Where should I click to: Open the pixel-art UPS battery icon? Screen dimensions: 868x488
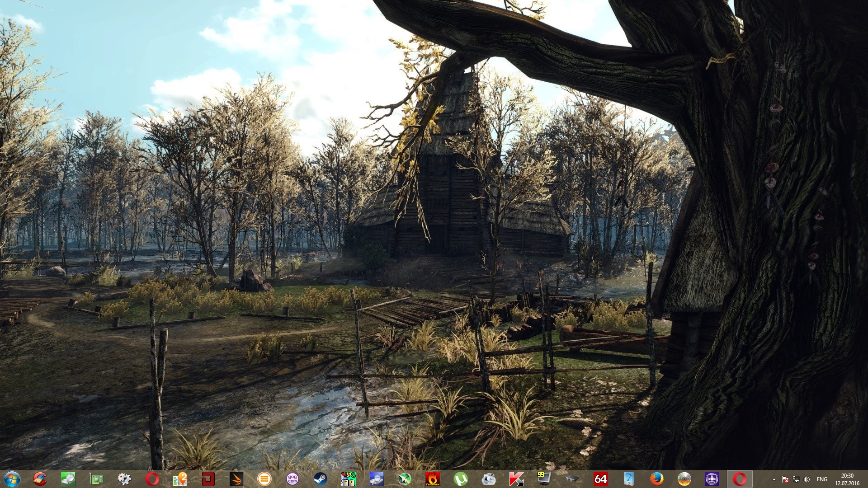coord(349,479)
